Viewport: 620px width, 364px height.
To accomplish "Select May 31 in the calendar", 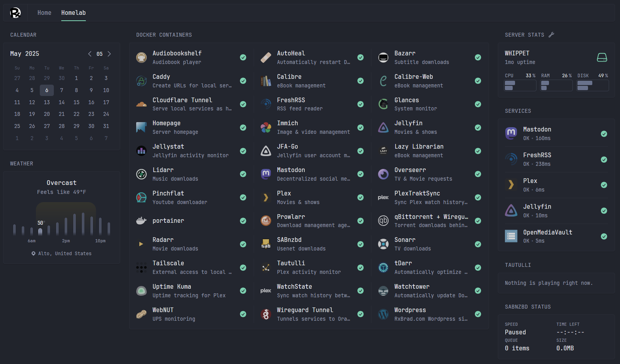I will (x=106, y=126).
